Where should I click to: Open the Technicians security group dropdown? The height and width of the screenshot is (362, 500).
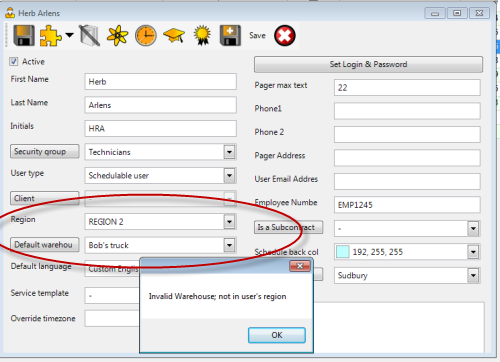coord(229,152)
